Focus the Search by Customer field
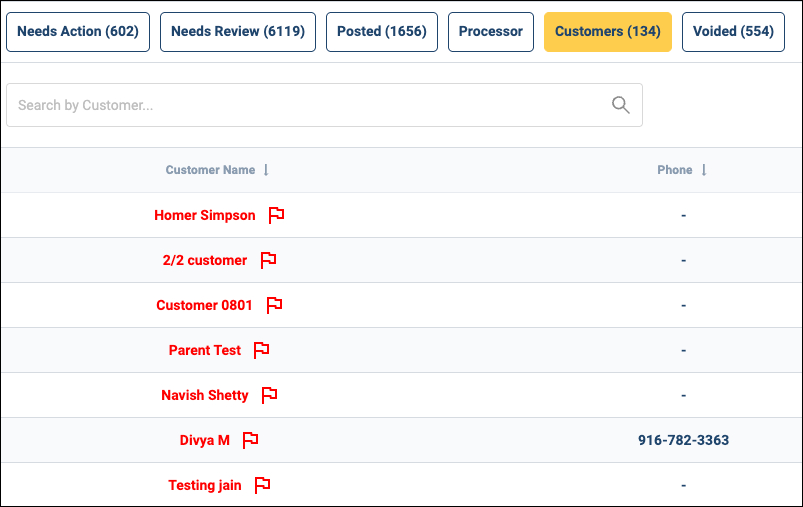The image size is (803, 507). (324, 105)
